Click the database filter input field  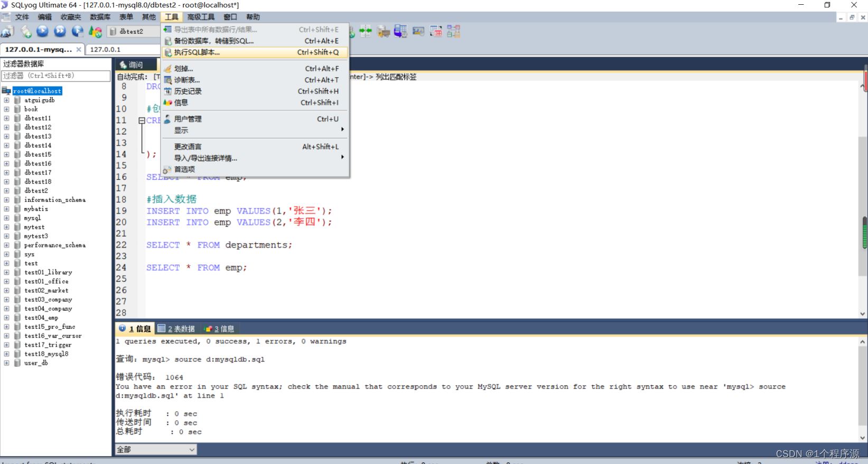55,76
